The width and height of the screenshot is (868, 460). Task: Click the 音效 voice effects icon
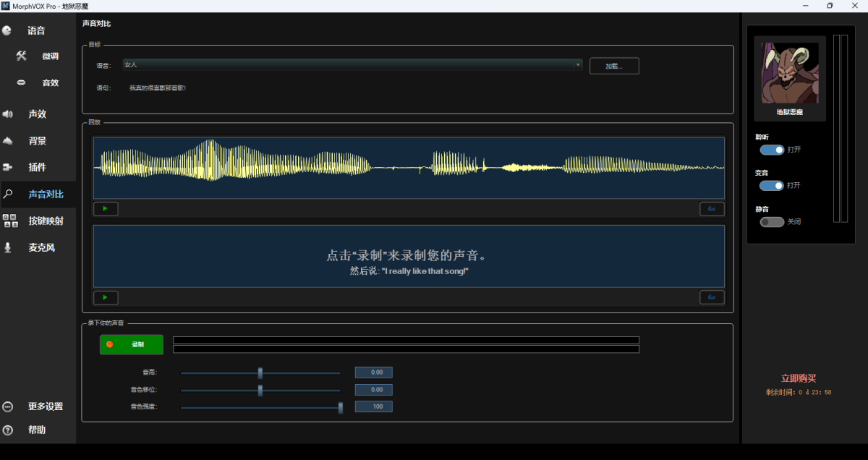coord(20,82)
